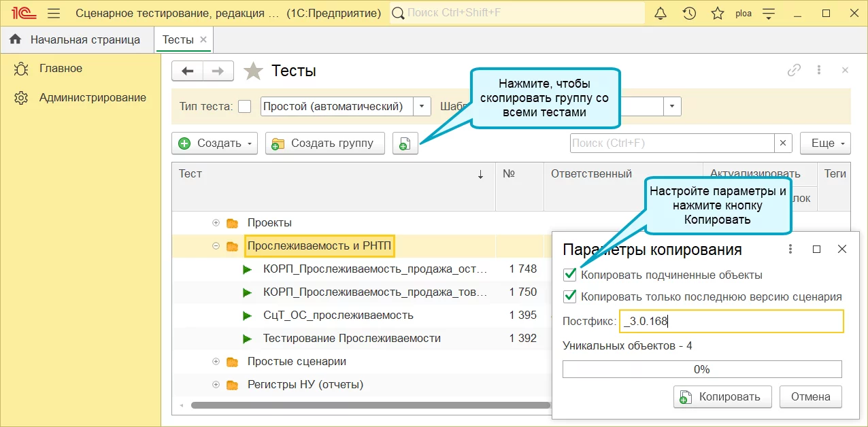The image size is (868, 427).
Task: Toggle the Тип теста checkbox
Action: (x=245, y=106)
